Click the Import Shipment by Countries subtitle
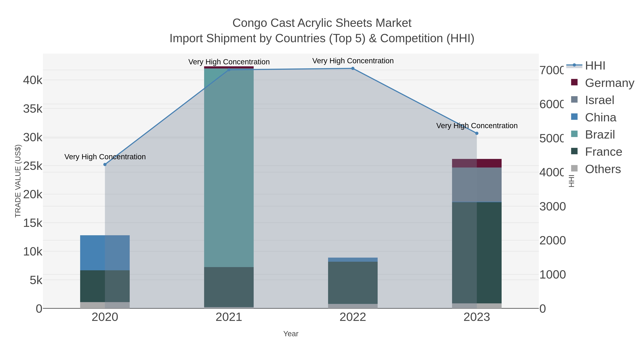Image resolution: width=644 pixels, height=362 pixels. [322, 38]
